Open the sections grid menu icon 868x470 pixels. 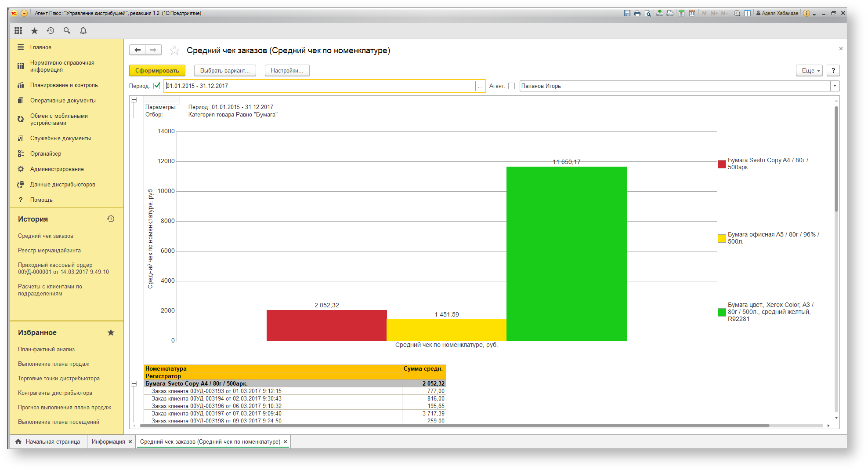(x=18, y=30)
